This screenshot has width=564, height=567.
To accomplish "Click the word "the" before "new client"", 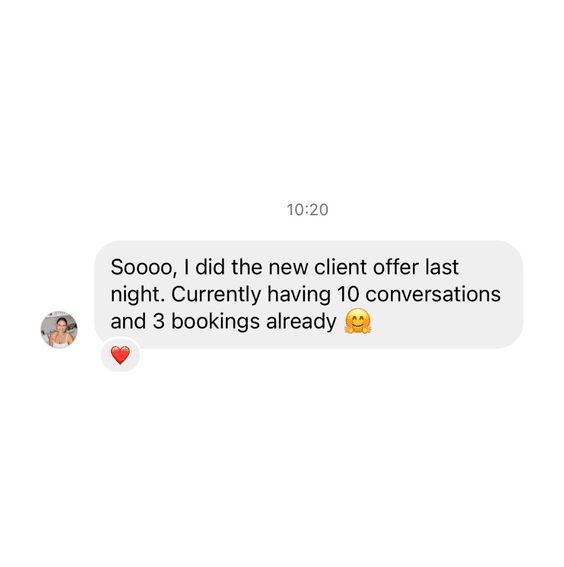I will pyautogui.click(x=247, y=267).
